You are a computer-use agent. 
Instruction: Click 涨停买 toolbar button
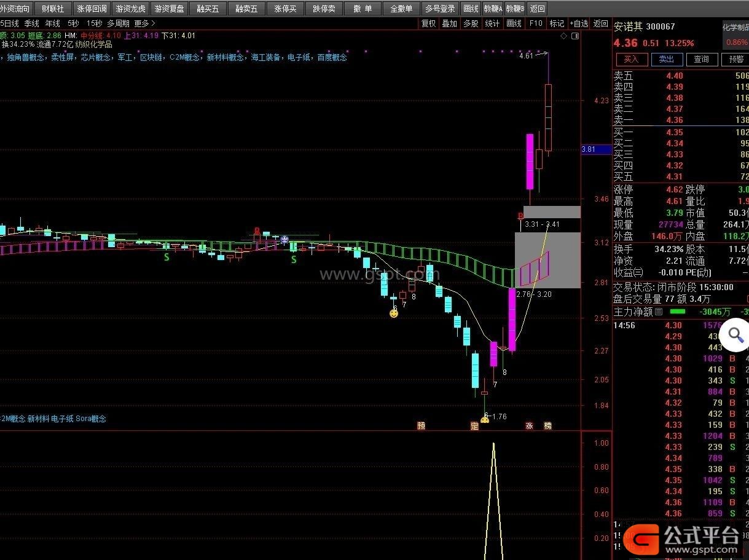[x=286, y=9]
